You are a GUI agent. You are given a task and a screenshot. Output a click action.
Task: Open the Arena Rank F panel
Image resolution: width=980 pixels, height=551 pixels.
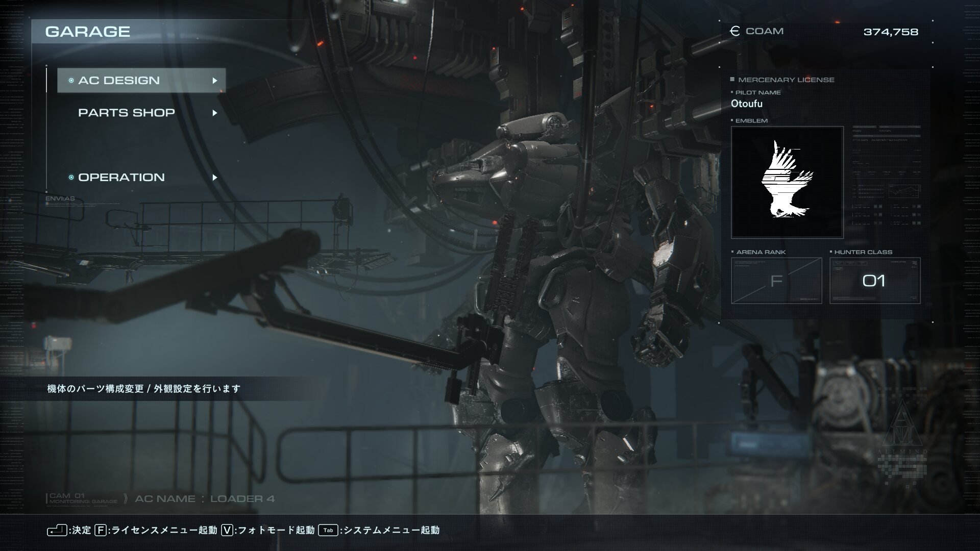pyautogui.click(x=776, y=281)
